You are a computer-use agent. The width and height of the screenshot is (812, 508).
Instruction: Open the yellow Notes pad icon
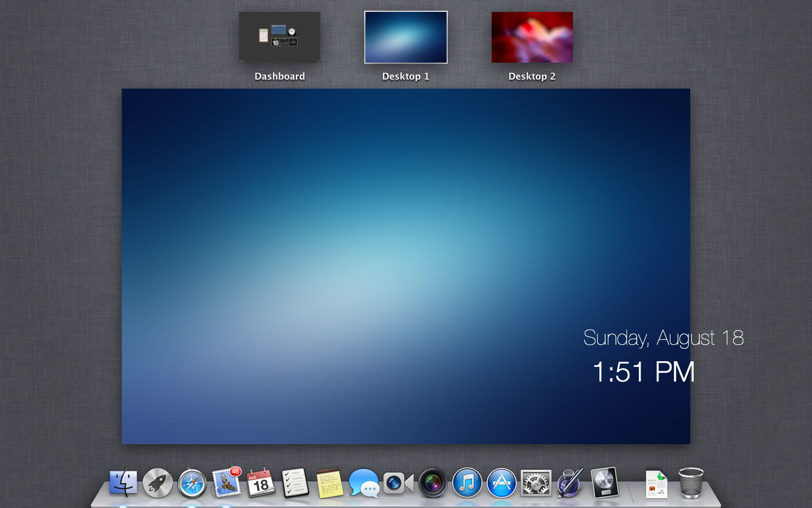pos(330,484)
